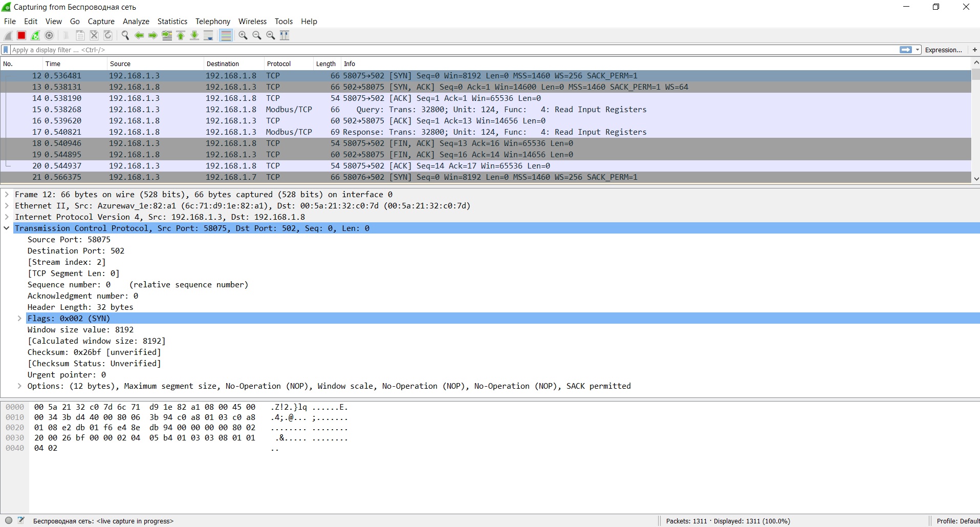
Task: Open capture options gear icon
Action: (49, 35)
